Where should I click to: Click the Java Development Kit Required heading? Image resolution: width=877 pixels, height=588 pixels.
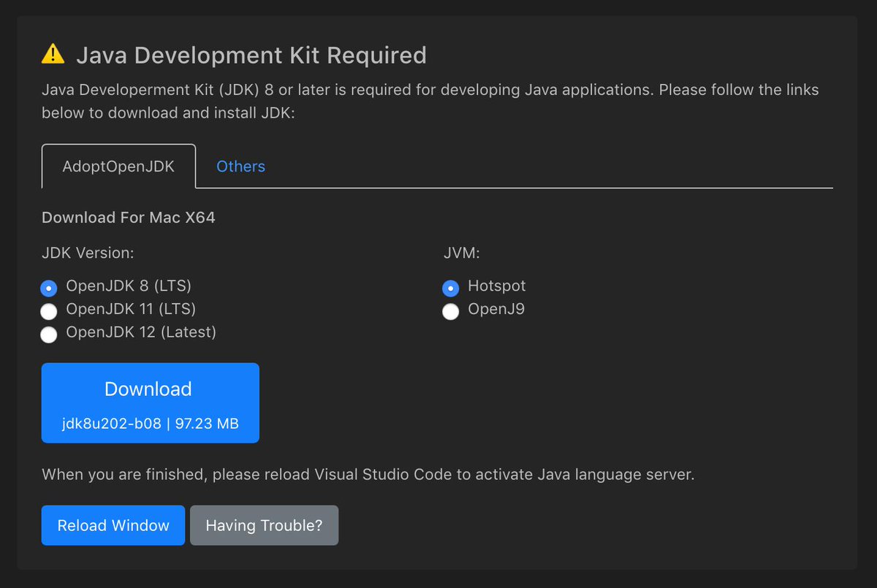pos(251,55)
